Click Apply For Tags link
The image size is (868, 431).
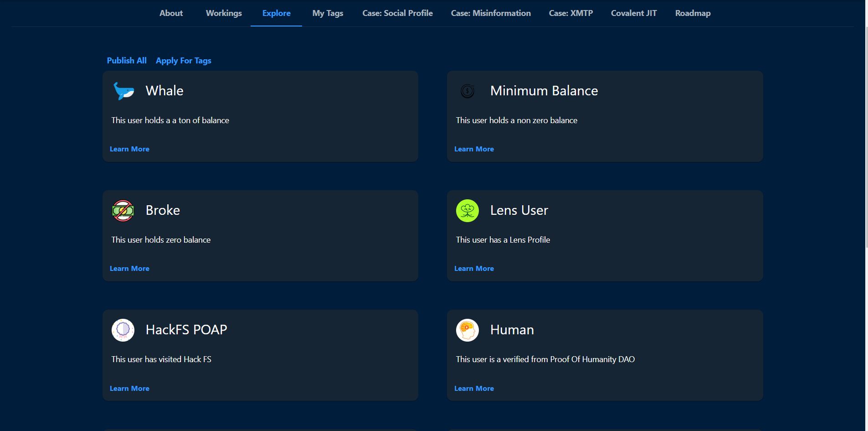click(183, 61)
